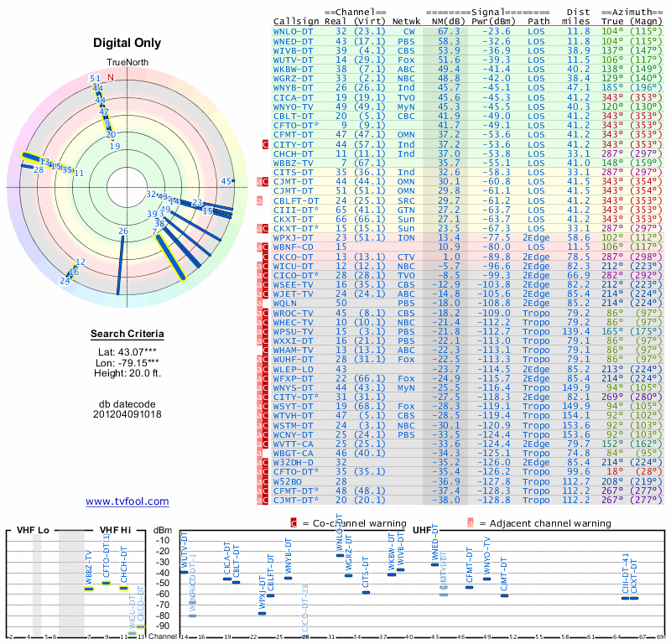Click WGRZ-DT callsign in the table
Screen dimensions: 671x644
(x=293, y=78)
